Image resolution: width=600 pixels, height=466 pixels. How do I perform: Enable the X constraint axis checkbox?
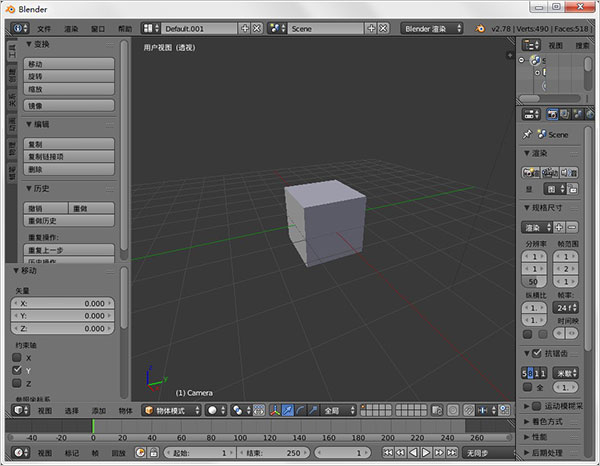point(17,357)
